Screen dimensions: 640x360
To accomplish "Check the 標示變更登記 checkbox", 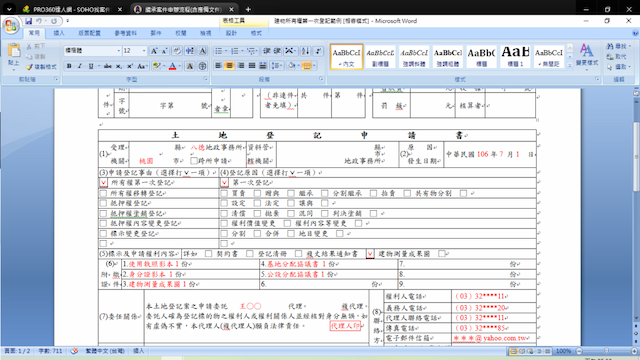I will click(103, 233).
